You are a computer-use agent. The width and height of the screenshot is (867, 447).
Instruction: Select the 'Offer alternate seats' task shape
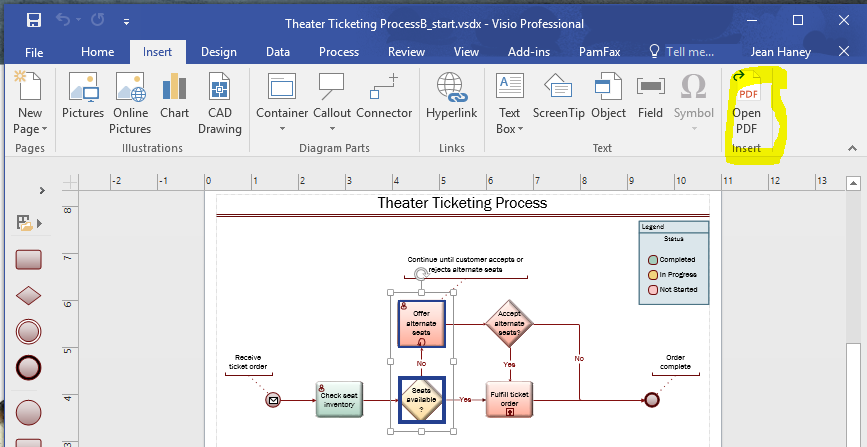click(421, 324)
